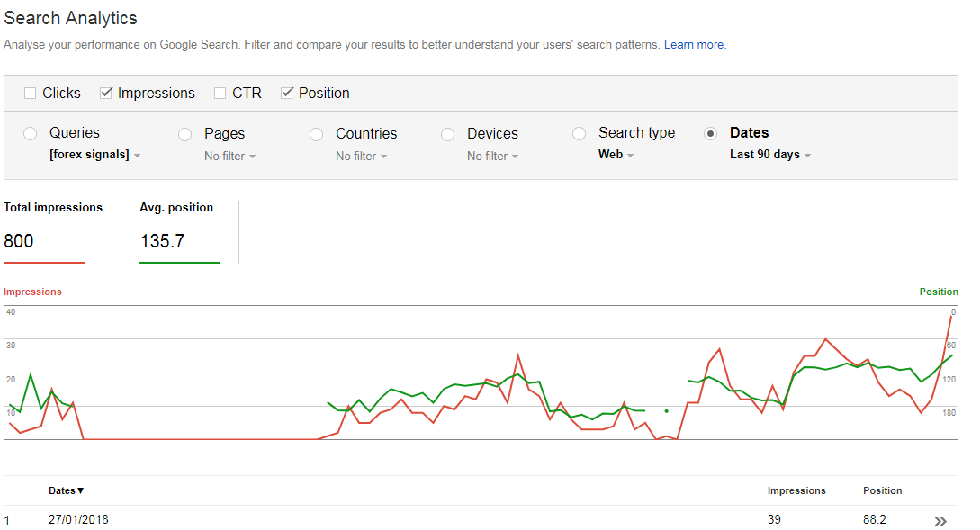Image resolution: width=980 pixels, height=530 pixels.
Task: Disable the Position metric checkbox
Action: (x=287, y=93)
